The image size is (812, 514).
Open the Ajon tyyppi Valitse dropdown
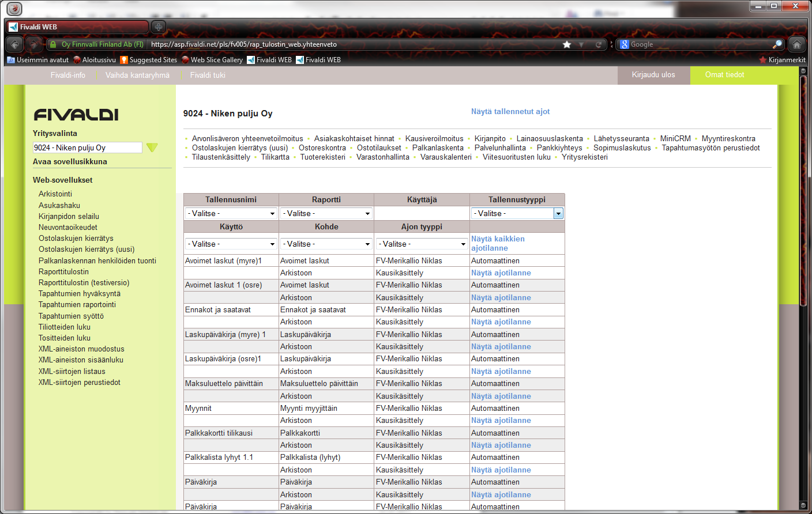(422, 244)
